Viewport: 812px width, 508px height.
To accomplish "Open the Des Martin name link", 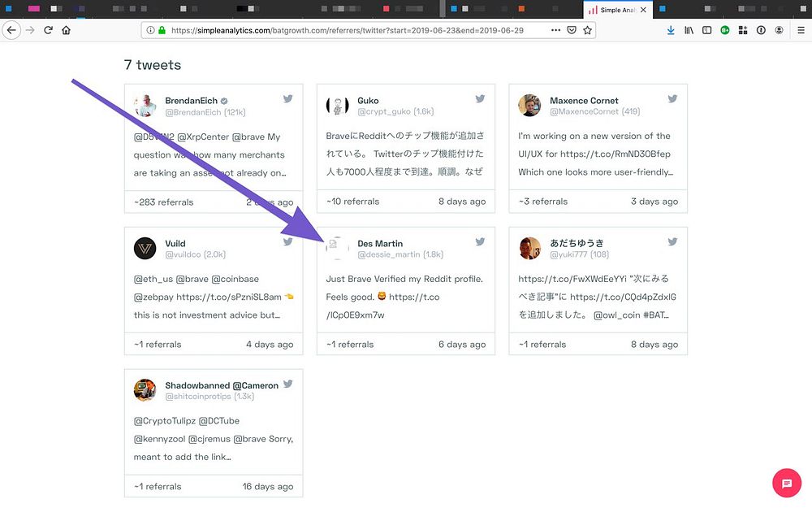I will pos(379,243).
